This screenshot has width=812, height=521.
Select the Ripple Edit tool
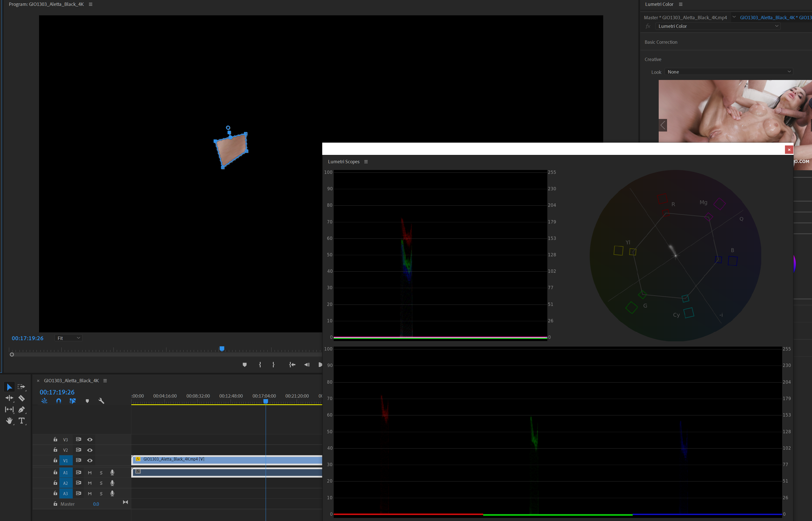click(x=9, y=398)
